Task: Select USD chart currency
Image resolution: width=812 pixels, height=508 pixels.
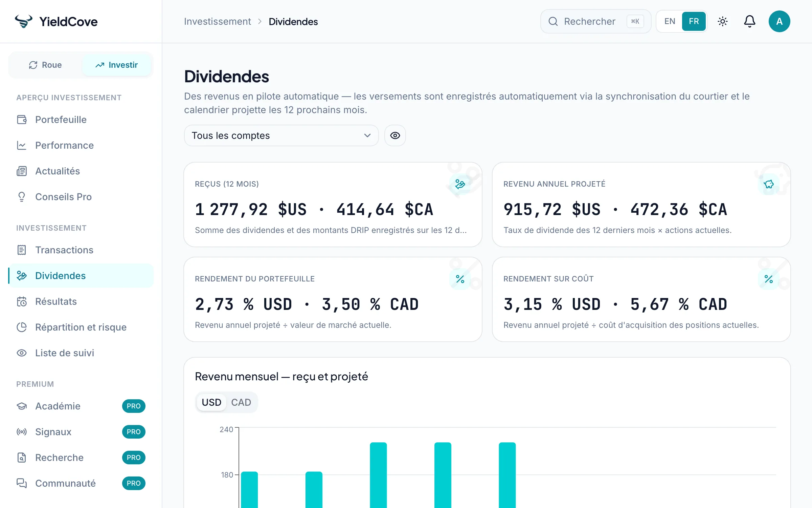Action: [211, 402]
